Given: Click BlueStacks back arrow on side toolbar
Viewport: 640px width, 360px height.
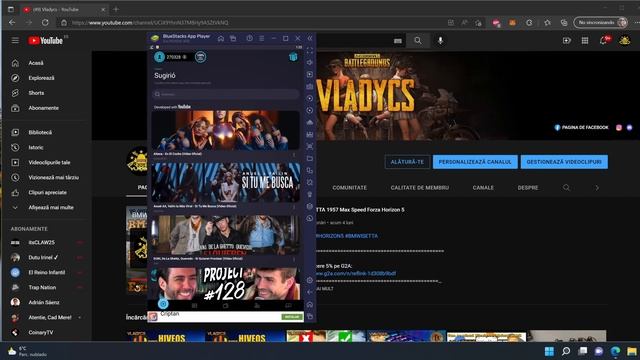Looking at the screenshot, I should (310, 292).
